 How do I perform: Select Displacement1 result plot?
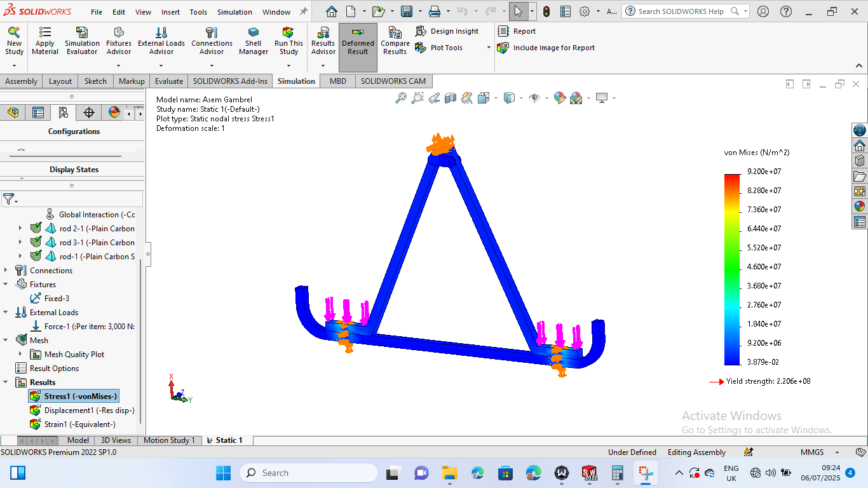88,410
